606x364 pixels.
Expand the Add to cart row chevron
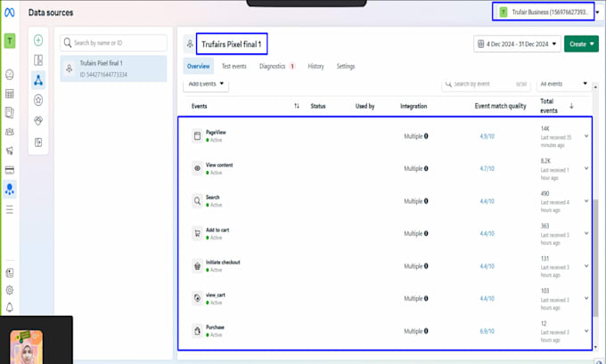pos(586,233)
